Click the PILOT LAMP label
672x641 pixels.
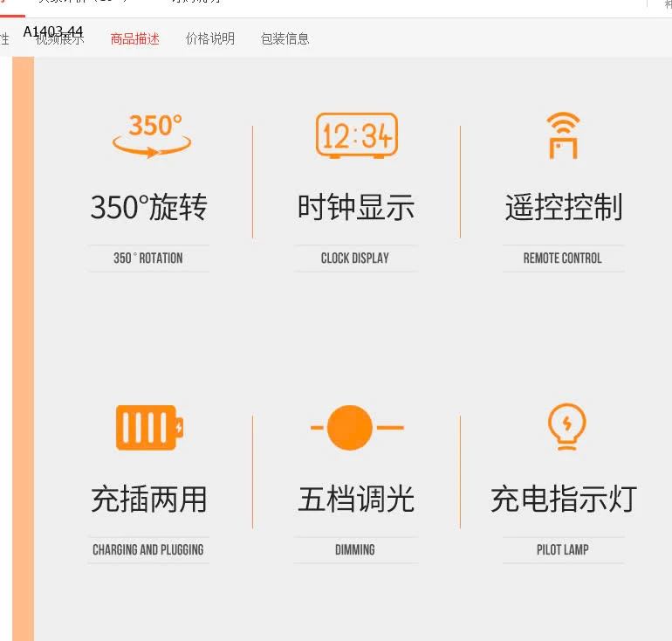(x=563, y=550)
